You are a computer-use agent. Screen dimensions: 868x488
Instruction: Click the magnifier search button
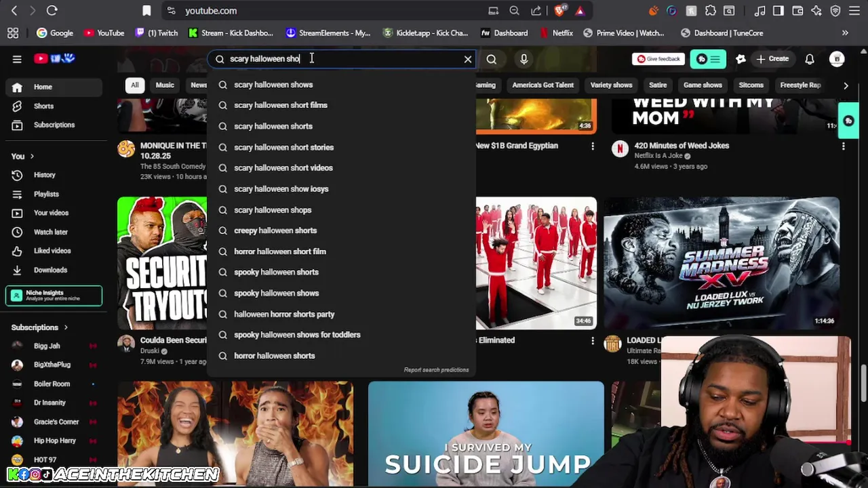[x=492, y=59]
